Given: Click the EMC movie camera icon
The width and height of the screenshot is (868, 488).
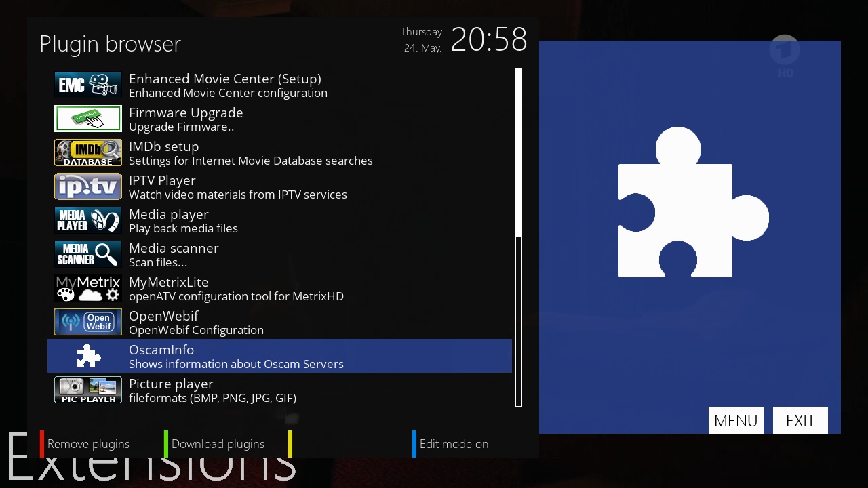Looking at the screenshot, I should [88, 85].
